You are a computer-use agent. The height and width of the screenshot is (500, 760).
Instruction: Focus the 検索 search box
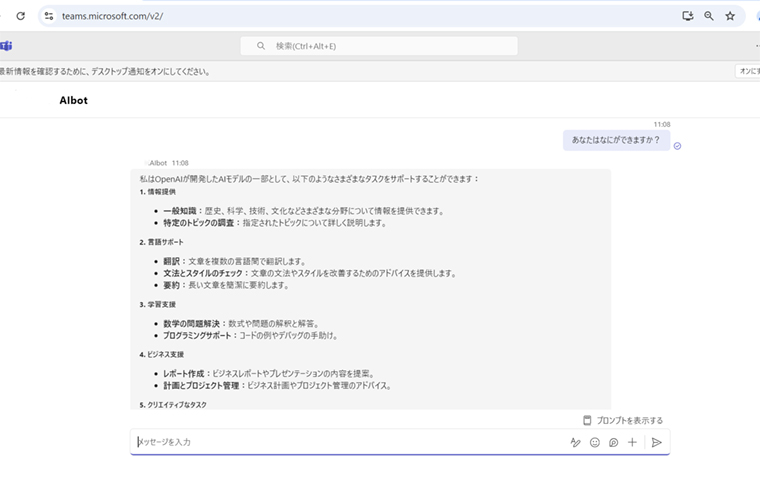380,46
